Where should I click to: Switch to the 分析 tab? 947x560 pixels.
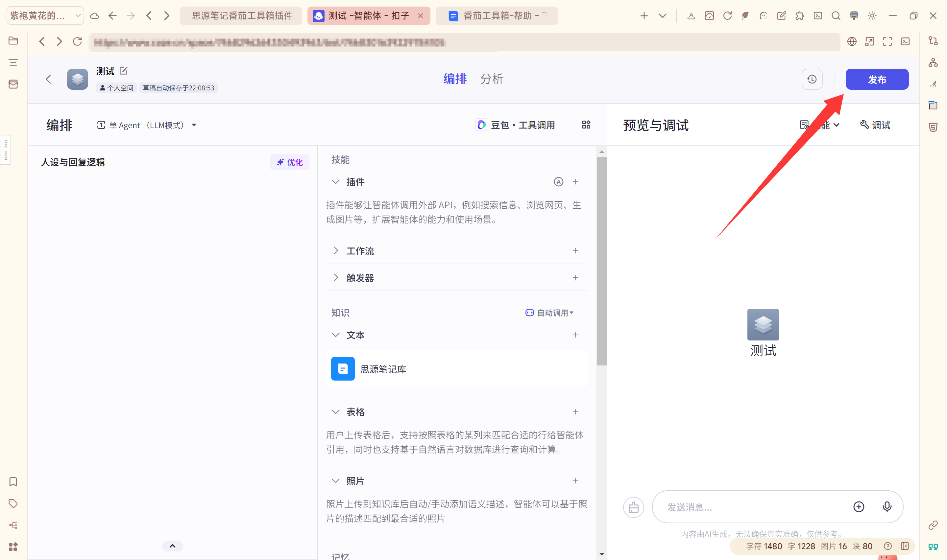tap(492, 79)
